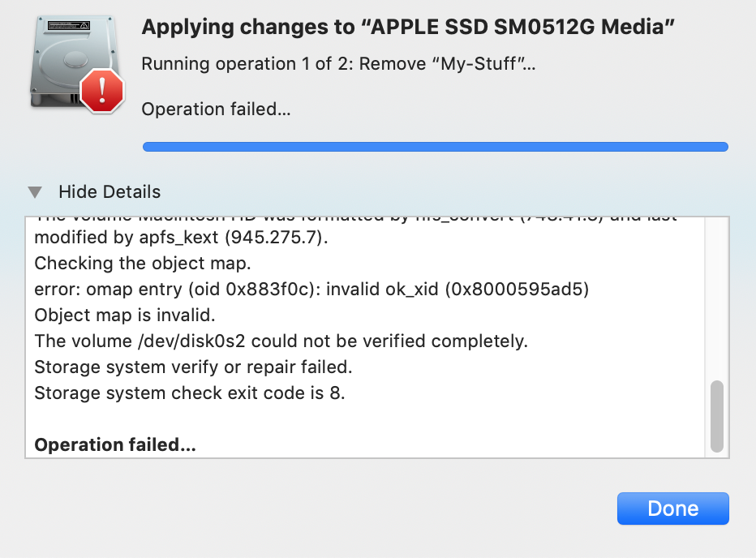The width and height of the screenshot is (756, 558).
Task: Click the Done button
Action: 672,509
